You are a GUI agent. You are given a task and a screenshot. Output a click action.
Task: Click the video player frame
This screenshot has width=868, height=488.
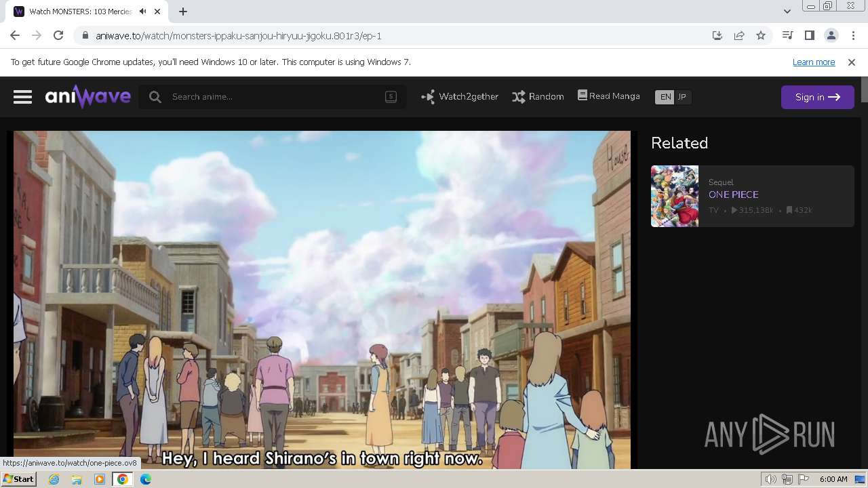coord(322,300)
